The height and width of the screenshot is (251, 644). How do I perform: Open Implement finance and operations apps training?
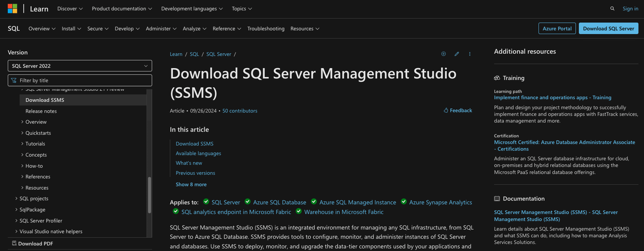553,97
